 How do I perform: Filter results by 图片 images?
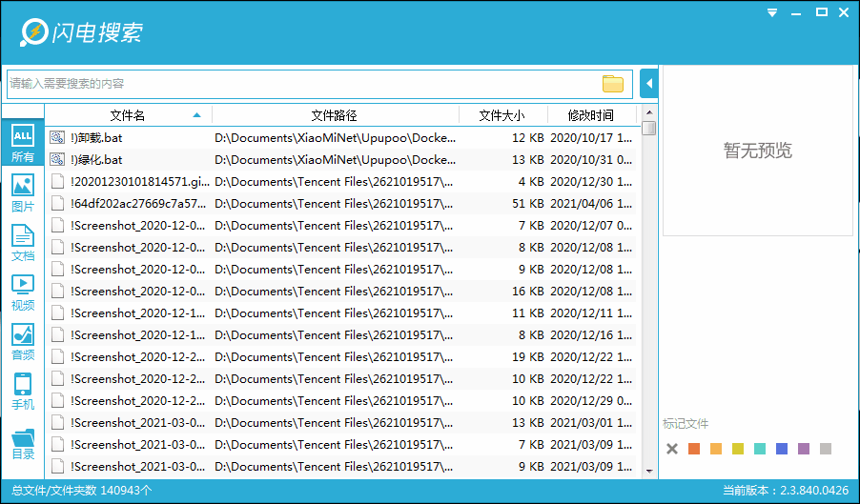click(x=23, y=192)
